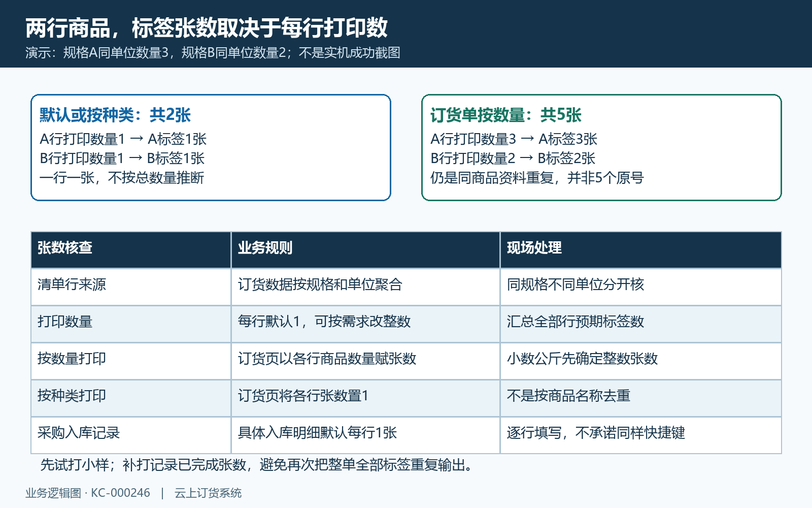
Task: Click the line B行打印数量2 → B标签2张
Action: (513, 158)
